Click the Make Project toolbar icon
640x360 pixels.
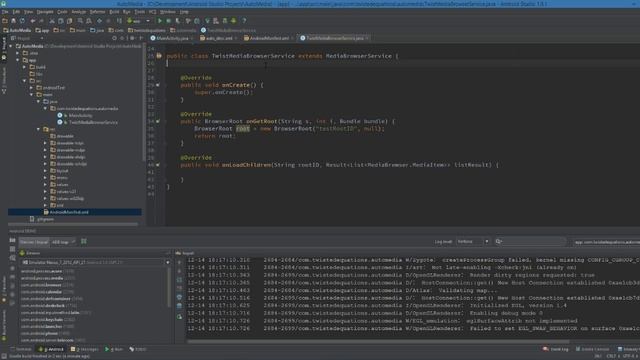coord(119,21)
